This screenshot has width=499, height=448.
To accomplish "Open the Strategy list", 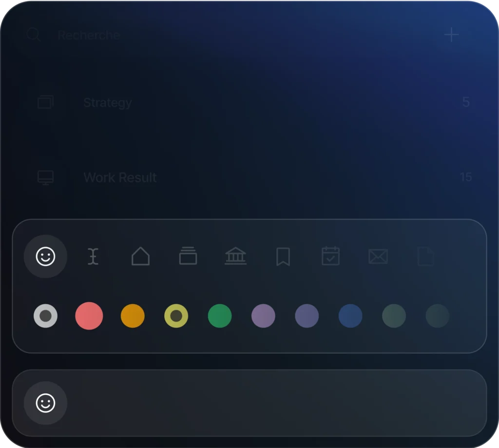I will click(107, 103).
